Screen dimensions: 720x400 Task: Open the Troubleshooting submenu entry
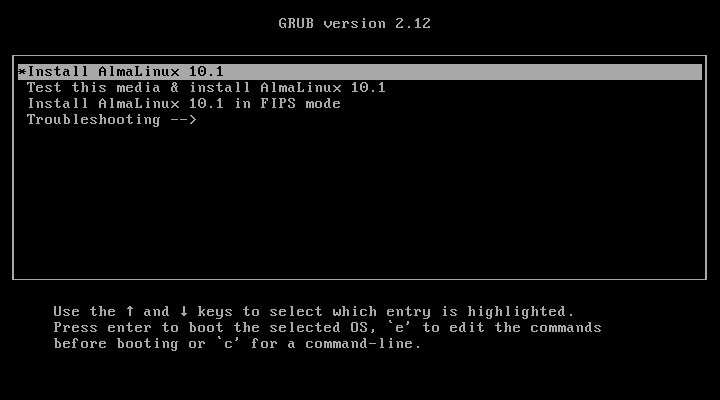112,120
